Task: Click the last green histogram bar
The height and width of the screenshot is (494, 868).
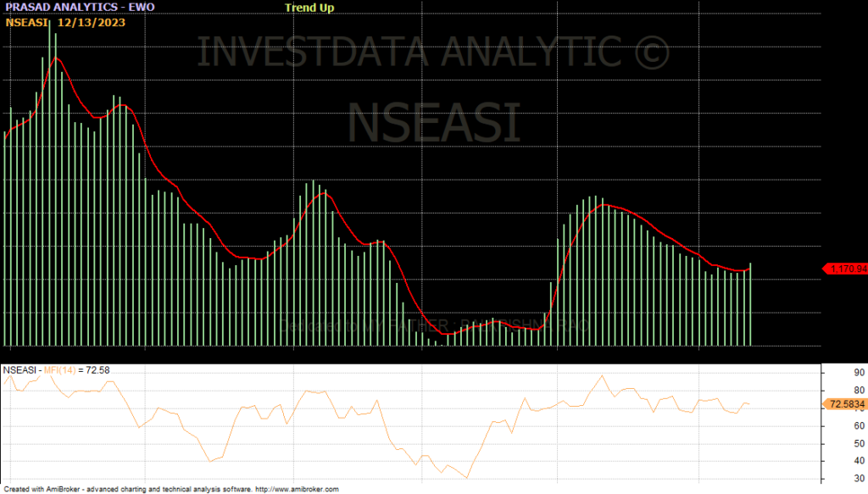Action: pyautogui.click(x=750, y=304)
